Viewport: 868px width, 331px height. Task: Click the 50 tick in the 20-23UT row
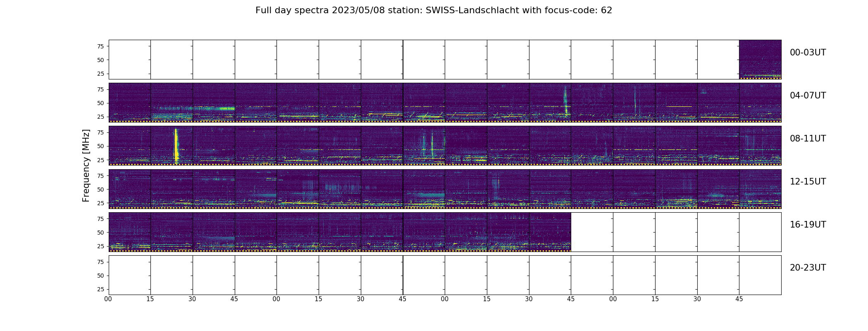coord(100,276)
